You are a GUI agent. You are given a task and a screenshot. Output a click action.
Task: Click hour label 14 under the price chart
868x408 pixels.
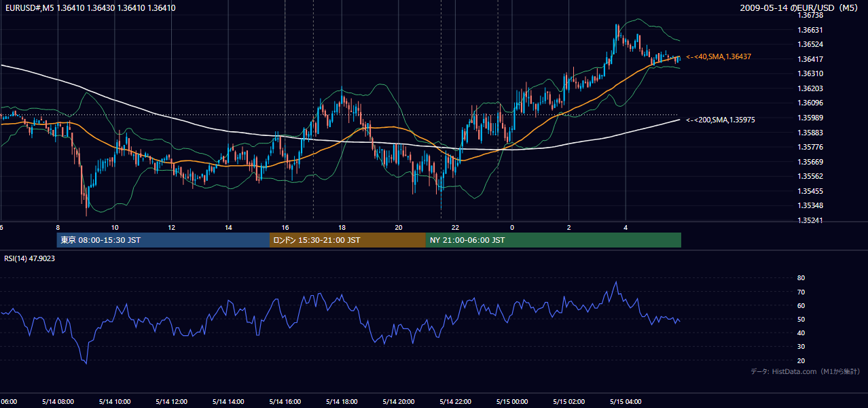229,227
